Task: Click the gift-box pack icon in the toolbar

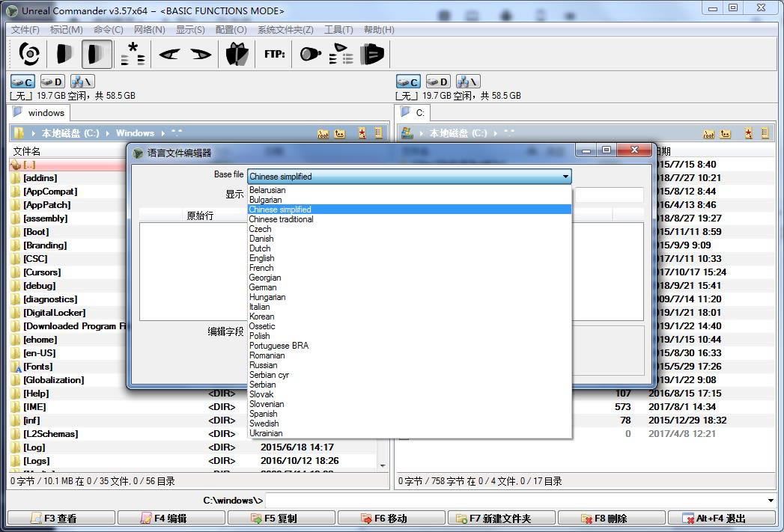Action: pos(237,54)
